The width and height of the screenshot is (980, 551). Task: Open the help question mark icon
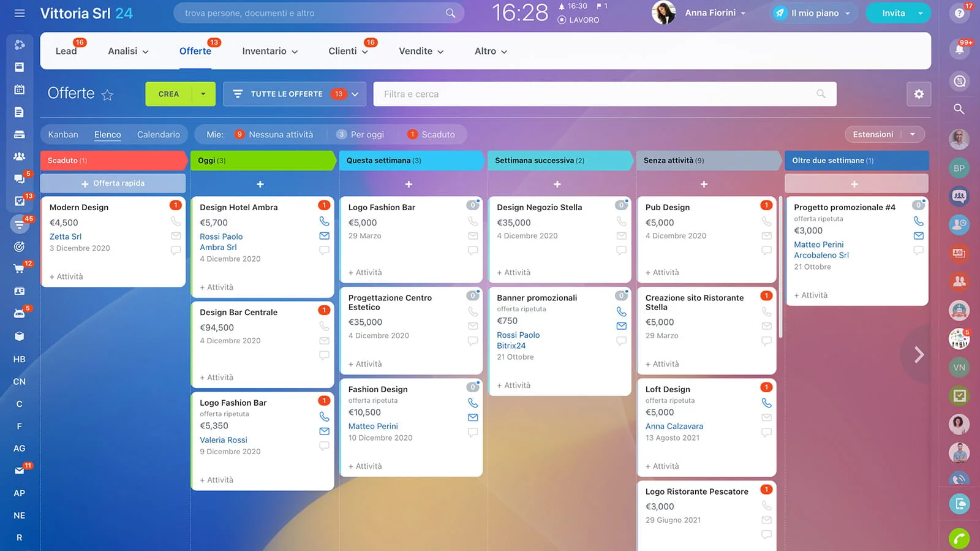959,13
